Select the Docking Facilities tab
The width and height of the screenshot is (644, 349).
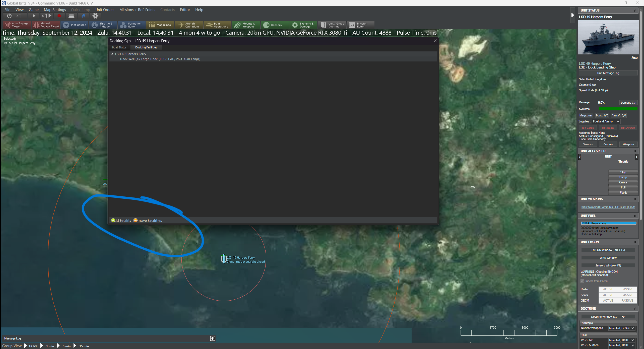tap(146, 47)
